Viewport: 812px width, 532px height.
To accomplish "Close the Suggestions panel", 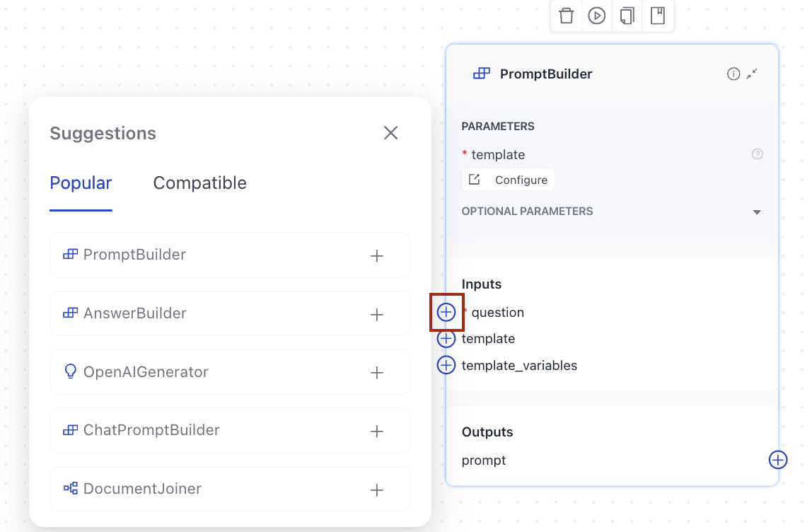I will 390,132.
